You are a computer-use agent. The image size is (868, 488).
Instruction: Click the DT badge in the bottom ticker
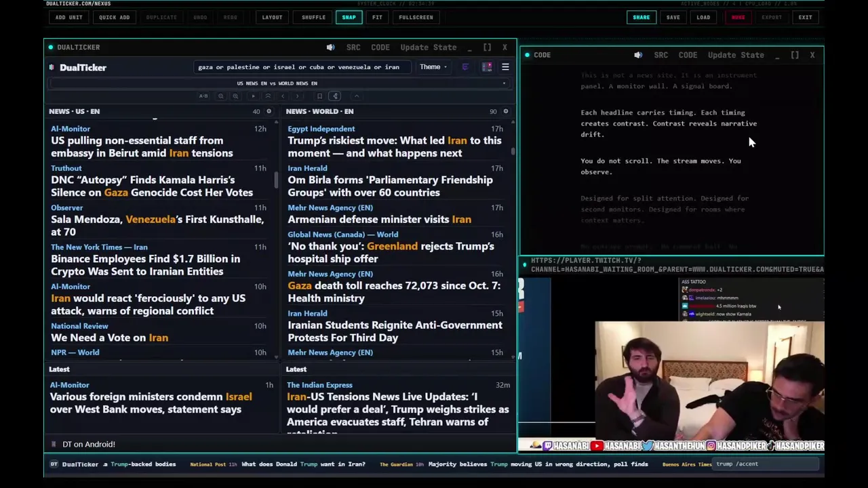(54, 464)
